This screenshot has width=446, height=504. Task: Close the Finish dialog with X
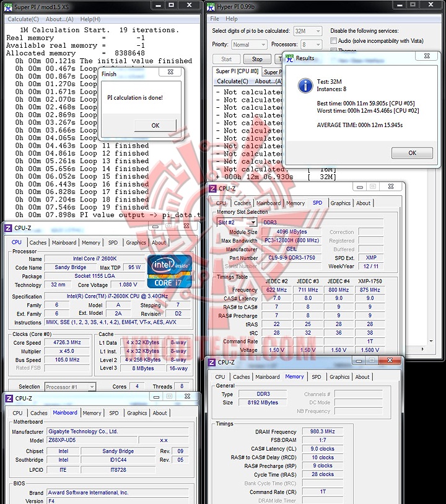[170, 72]
